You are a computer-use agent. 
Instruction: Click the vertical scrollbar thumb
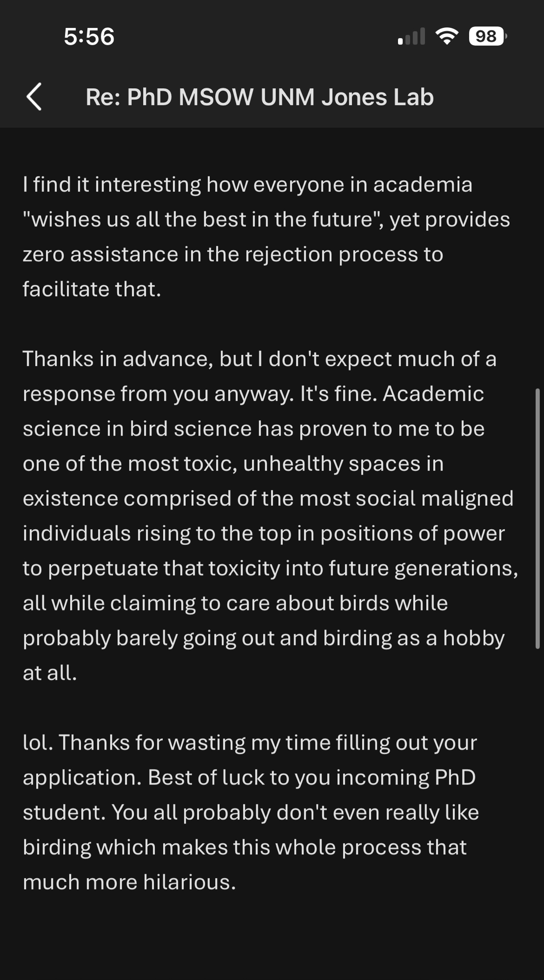pyautogui.click(x=538, y=518)
